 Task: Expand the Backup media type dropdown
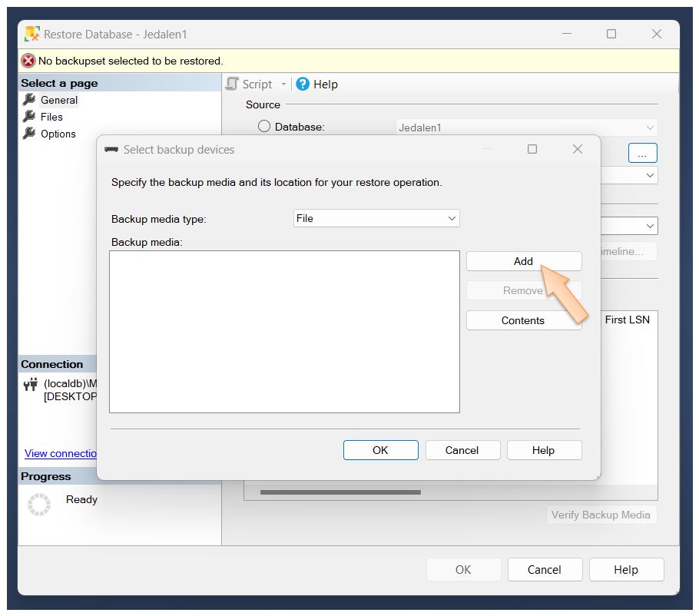pos(376,218)
